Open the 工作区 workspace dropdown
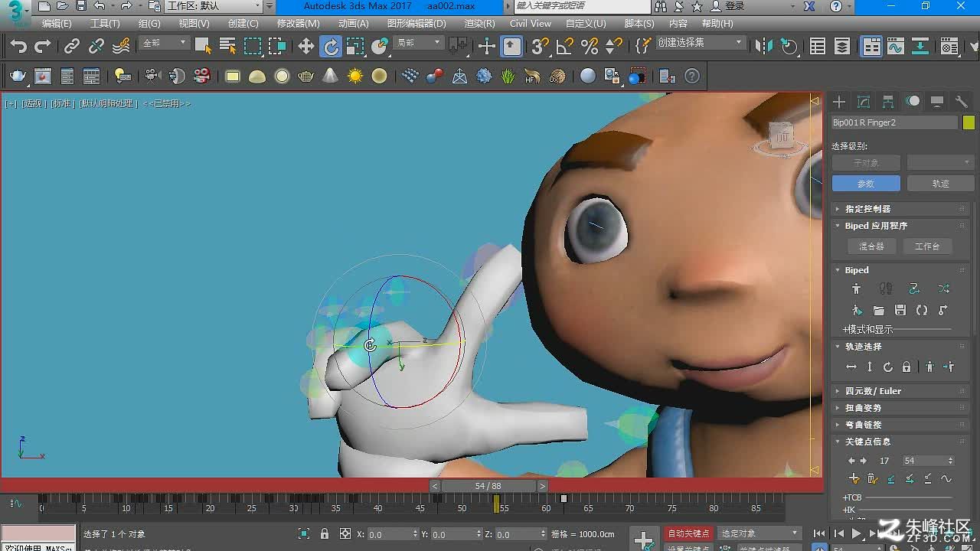 [214, 6]
